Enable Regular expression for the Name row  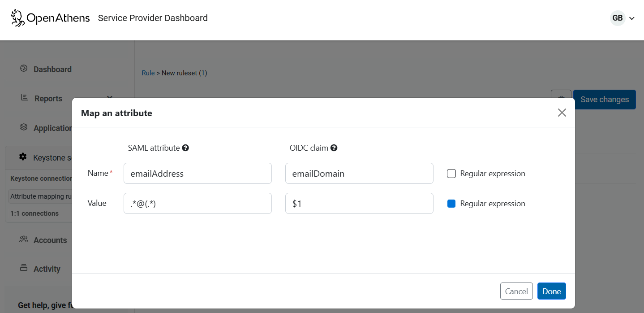coord(451,173)
